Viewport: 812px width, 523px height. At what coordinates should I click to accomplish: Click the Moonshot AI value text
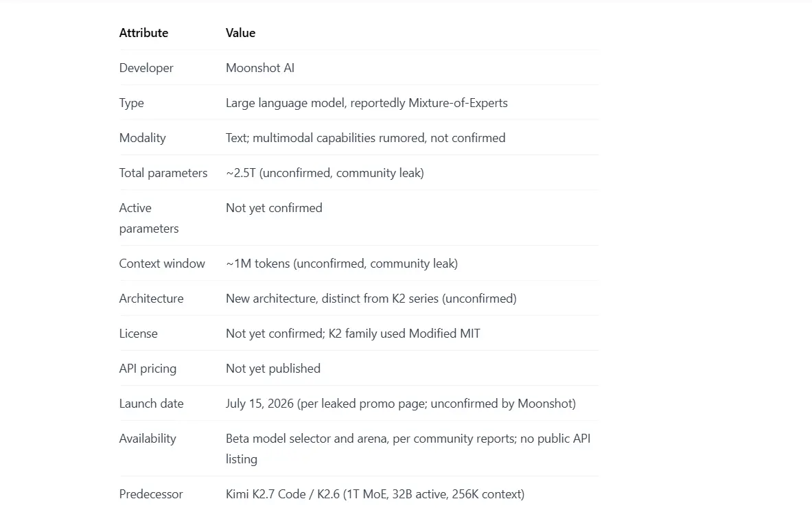(260, 68)
